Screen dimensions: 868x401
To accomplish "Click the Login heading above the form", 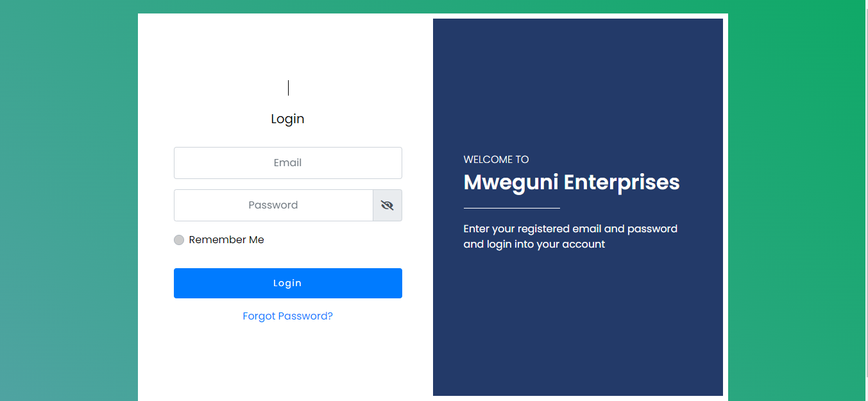I will point(287,119).
